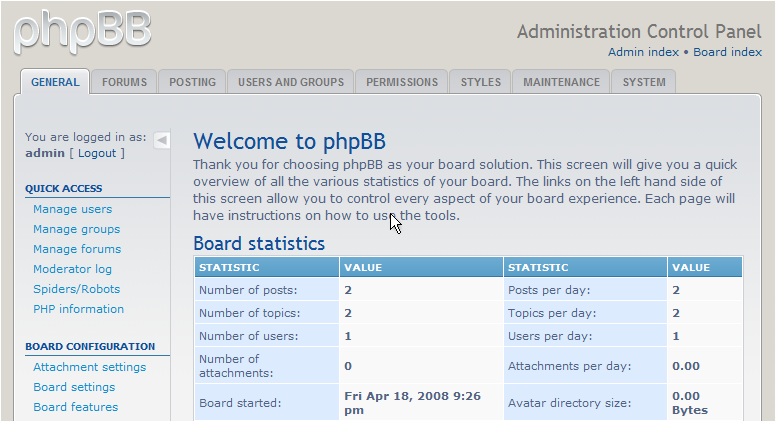The width and height of the screenshot is (776, 422).
Task: Follow the Admin index link
Action: (x=643, y=52)
